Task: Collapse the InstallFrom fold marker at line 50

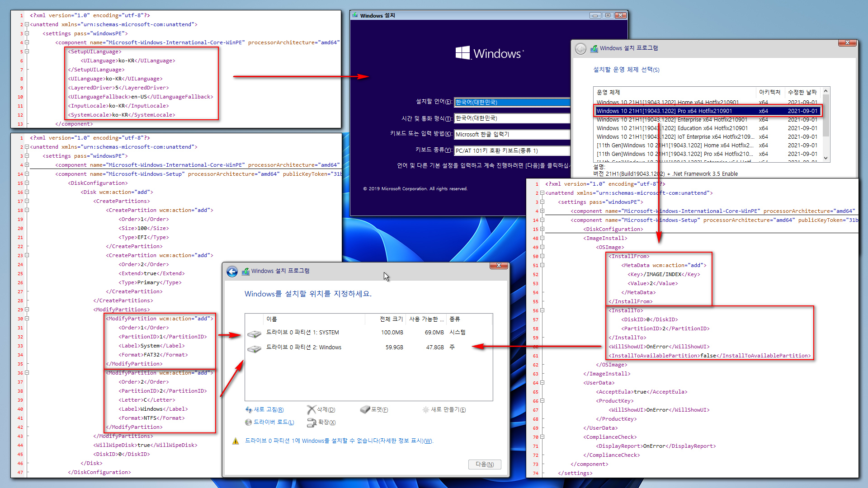Action: click(542, 256)
